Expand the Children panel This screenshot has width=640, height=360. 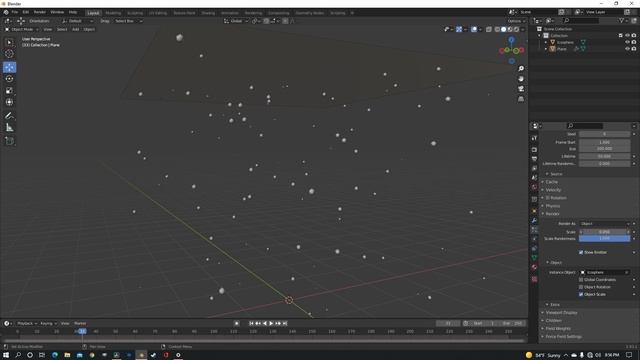553,320
